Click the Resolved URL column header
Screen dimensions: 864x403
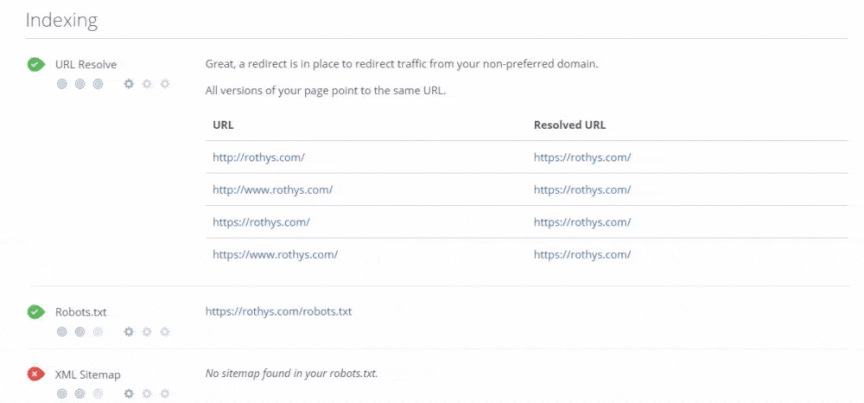tap(569, 125)
